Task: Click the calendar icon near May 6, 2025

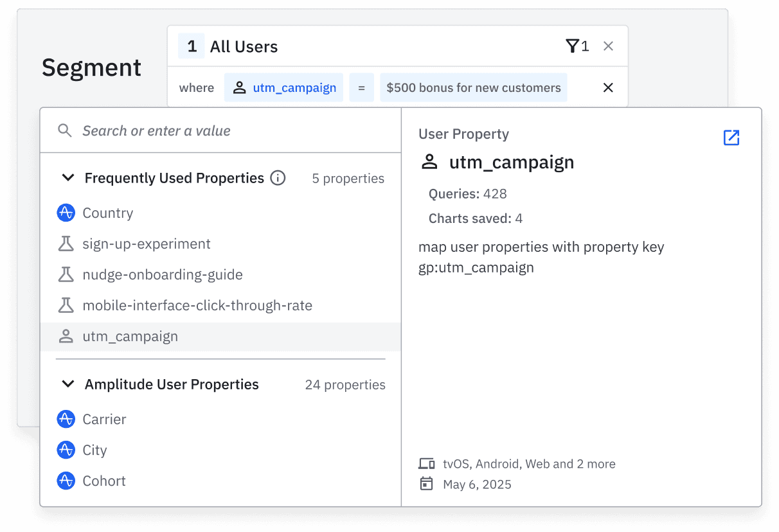Action: [x=426, y=484]
